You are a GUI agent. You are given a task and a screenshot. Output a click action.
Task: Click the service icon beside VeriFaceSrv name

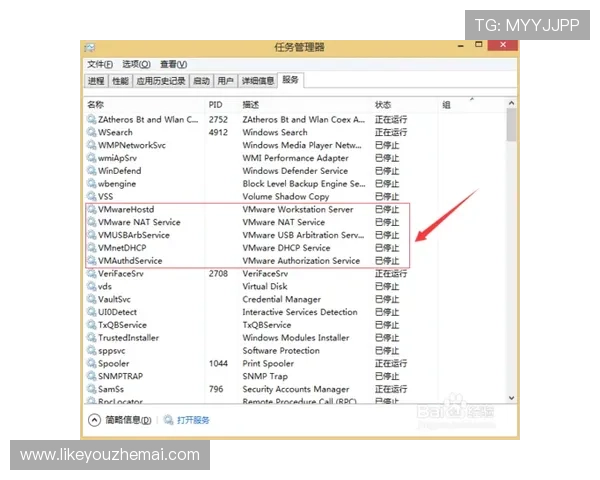tap(91, 274)
